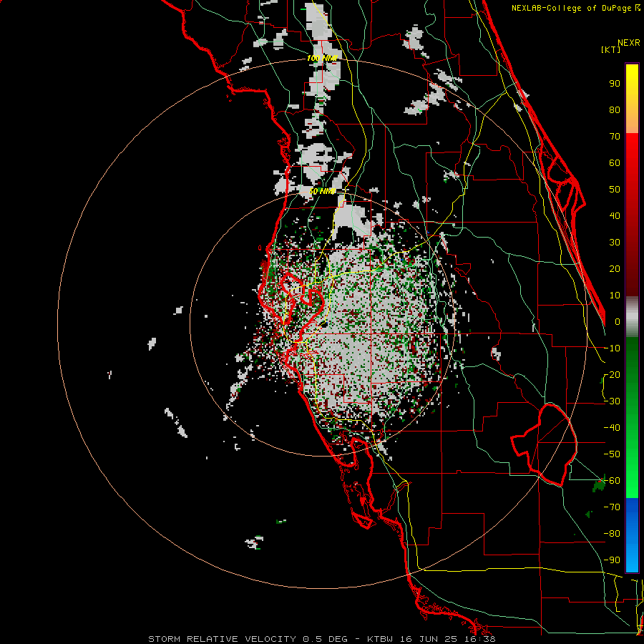Click the -40 scale label

coord(612,428)
